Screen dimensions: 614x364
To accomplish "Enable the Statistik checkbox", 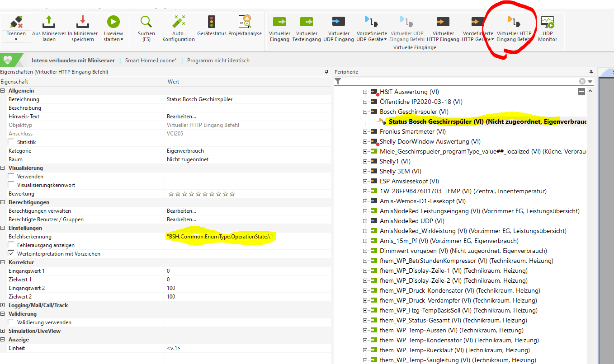I will 11,142.
